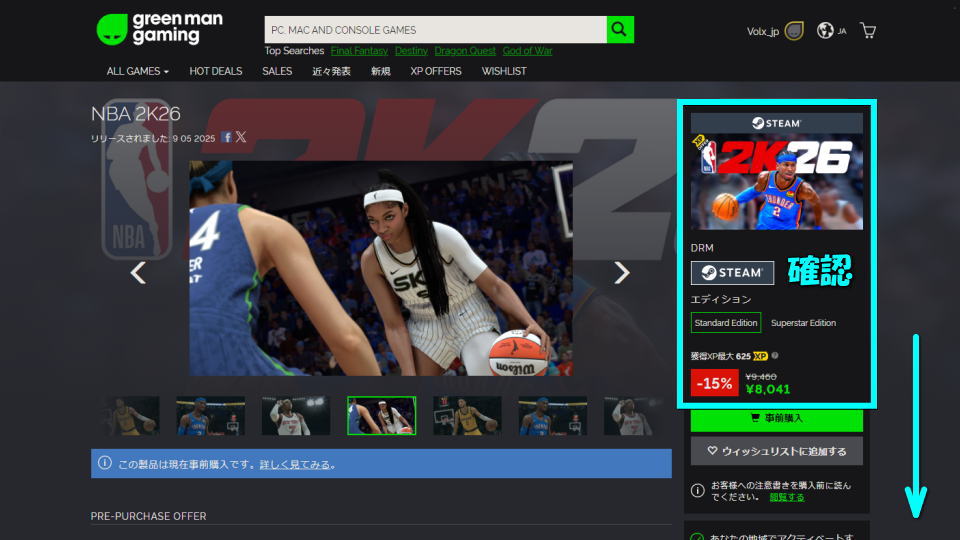
Task: Choose the Standard Edition
Action: [x=726, y=323]
